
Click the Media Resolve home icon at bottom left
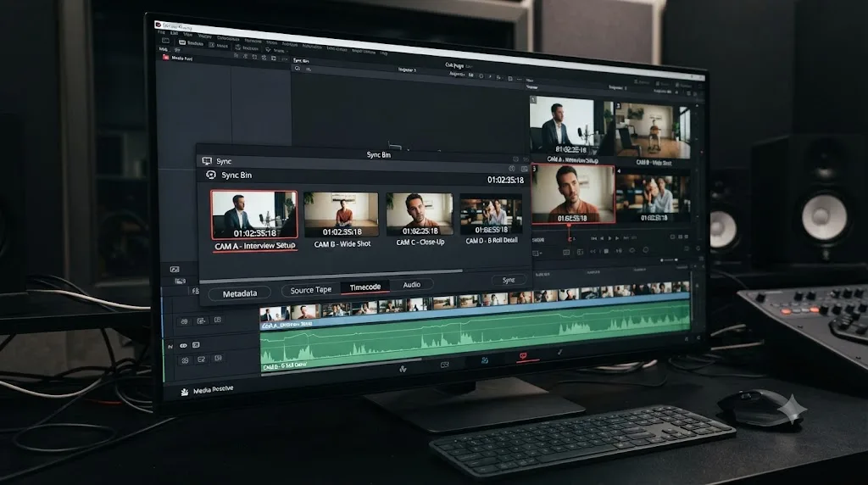coord(184,392)
